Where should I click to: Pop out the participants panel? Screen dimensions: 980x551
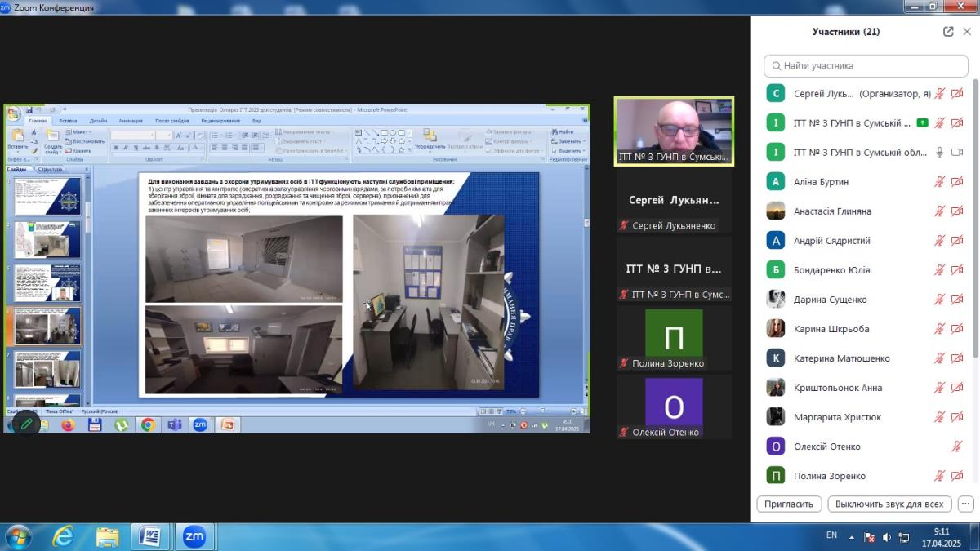click(x=948, y=32)
